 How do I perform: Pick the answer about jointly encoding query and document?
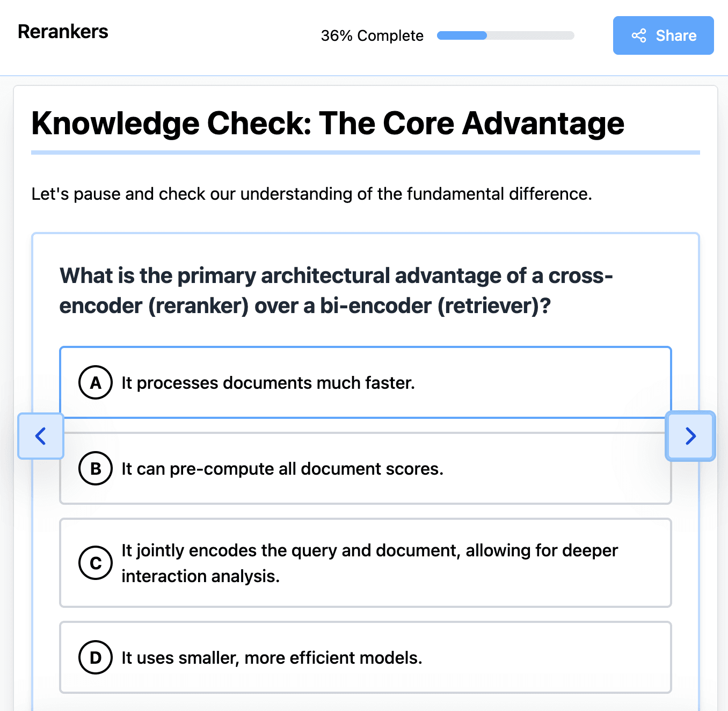pos(369,563)
